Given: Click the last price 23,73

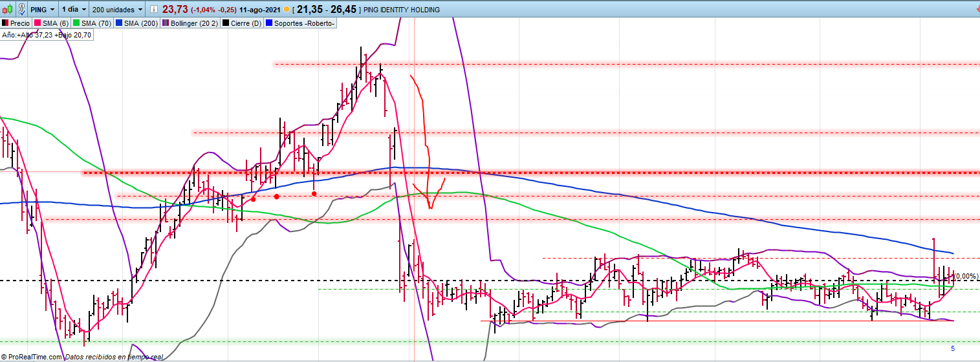Looking at the screenshot, I should click(x=174, y=10).
